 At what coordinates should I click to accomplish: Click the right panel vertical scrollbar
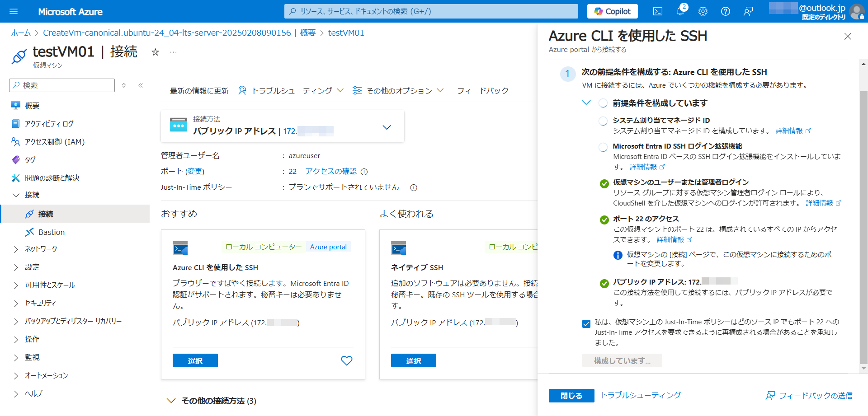point(863,226)
